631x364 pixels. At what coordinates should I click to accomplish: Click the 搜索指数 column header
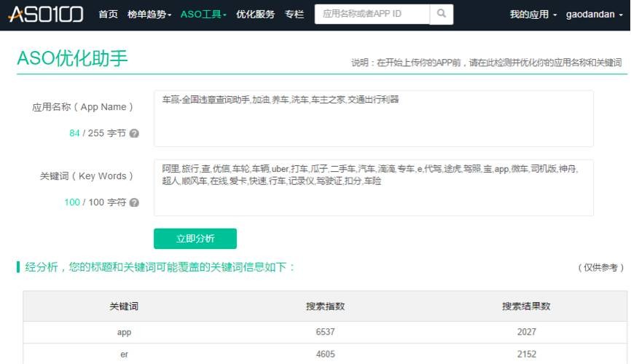coord(325,306)
